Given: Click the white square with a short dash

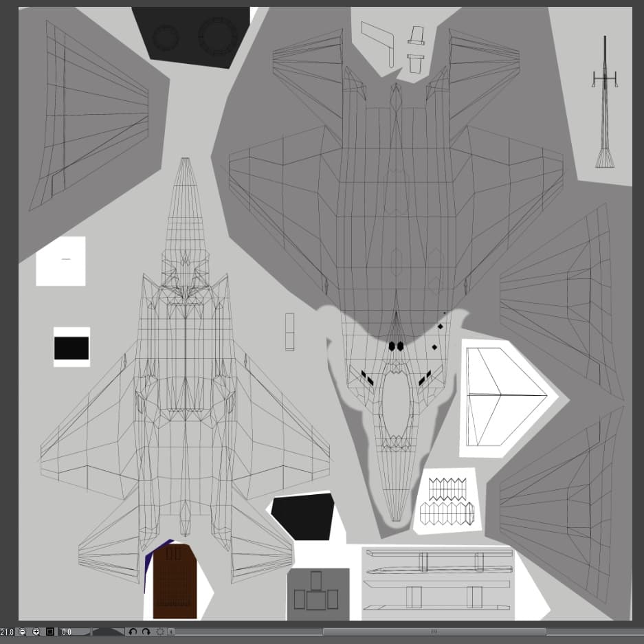Looking at the screenshot, I should click(x=61, y=260).
